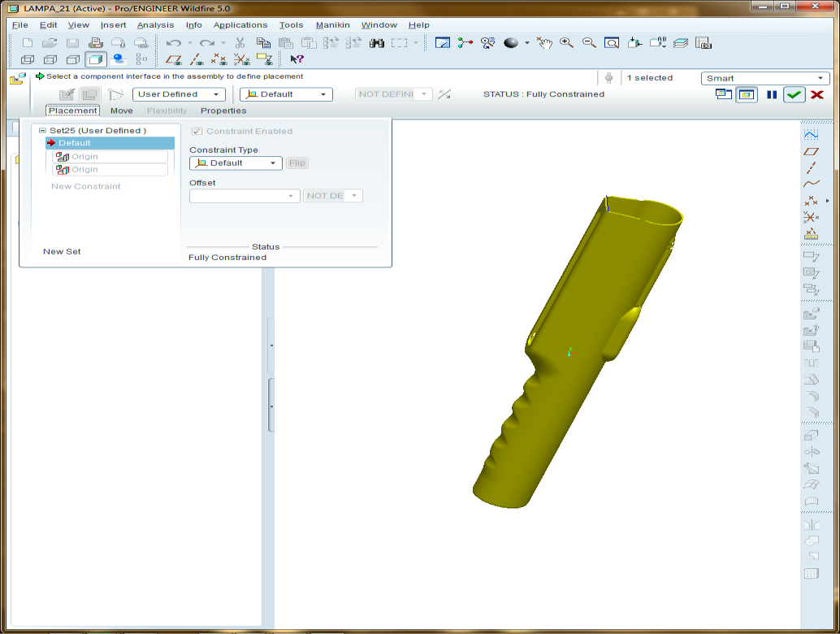Viewport: 840px width, 634px height.
Task: Open Find tool with binoculars icon
Action: (377, 43)
